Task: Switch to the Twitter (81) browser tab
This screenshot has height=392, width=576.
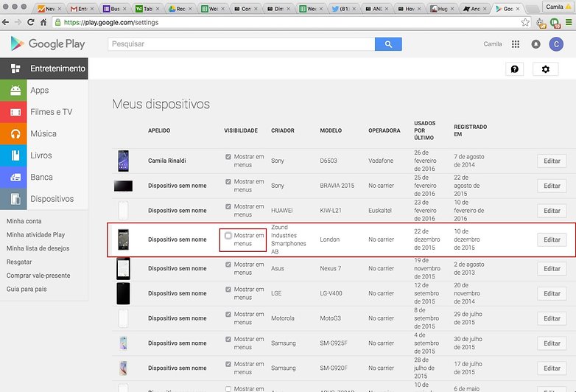Action: coord(344,8)
